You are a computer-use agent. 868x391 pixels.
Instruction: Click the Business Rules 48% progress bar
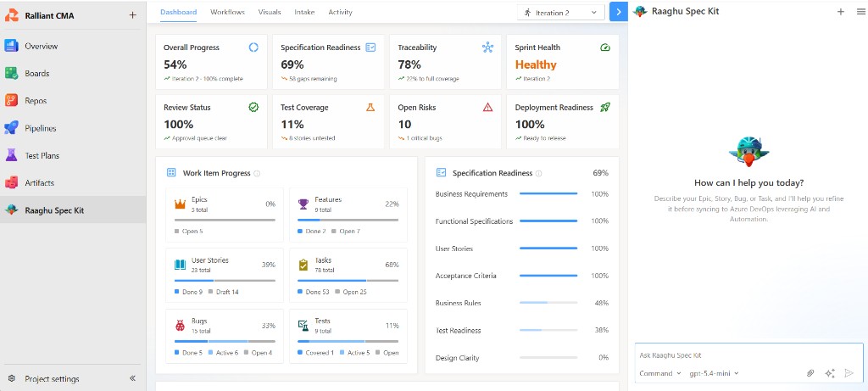[548, 303]
